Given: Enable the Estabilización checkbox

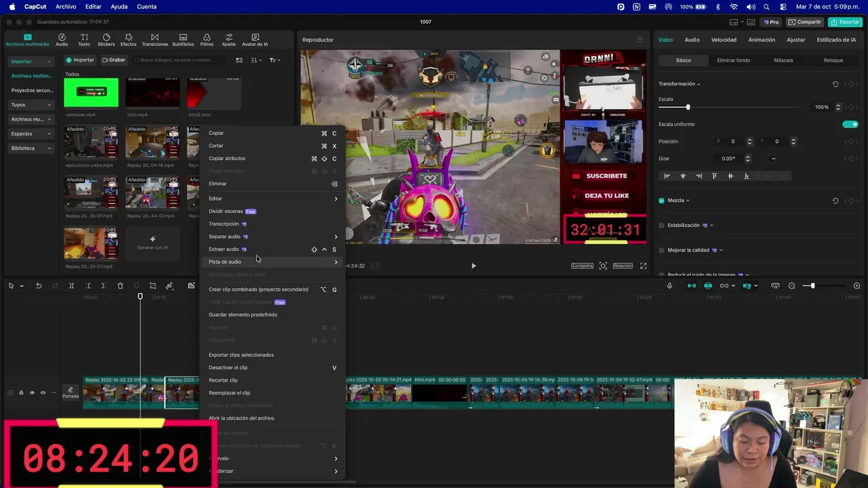Looking at the screenshot, I should (x=662, y=225).
